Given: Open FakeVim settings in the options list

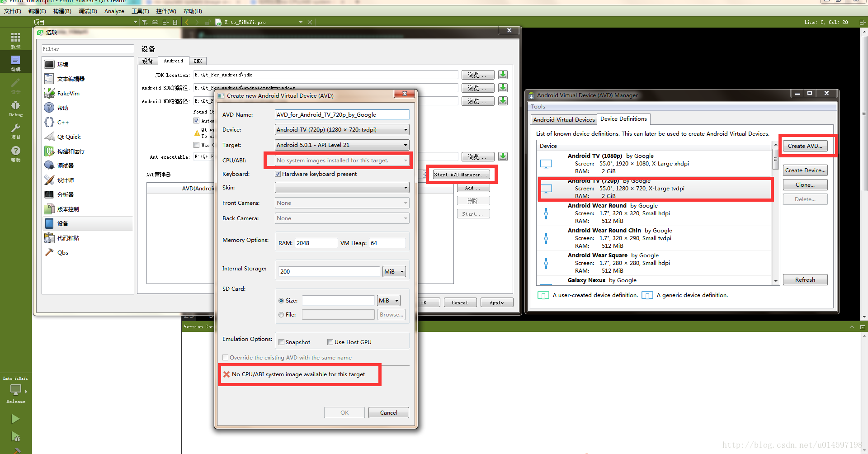Looking at the screenshot, I should [68, 93].
